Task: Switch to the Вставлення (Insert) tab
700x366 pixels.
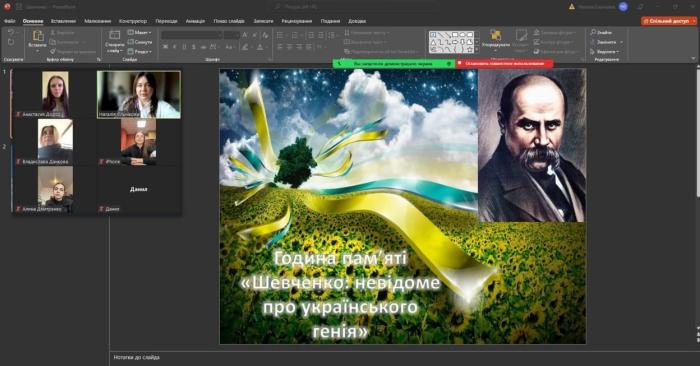Action: [63, 21]
